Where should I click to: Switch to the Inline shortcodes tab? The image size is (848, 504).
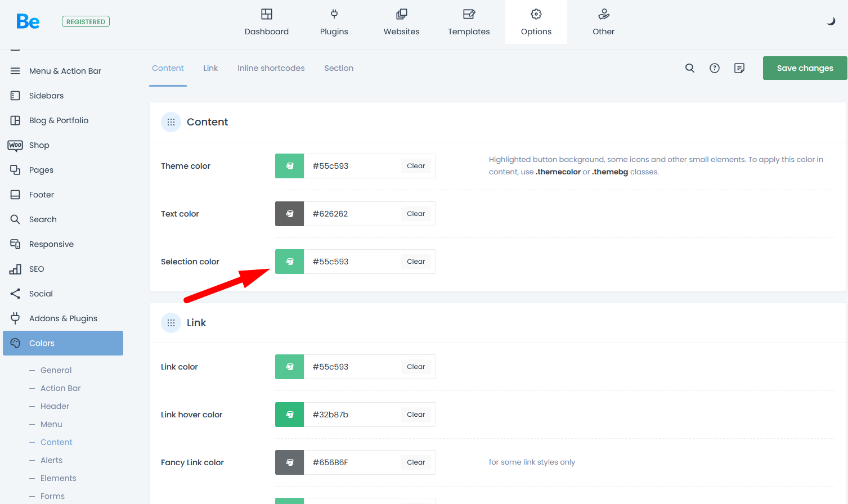271,68
